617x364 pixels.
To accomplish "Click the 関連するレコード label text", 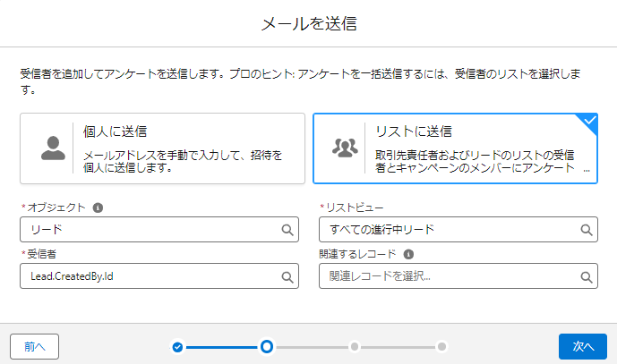I will pos(357,254).
